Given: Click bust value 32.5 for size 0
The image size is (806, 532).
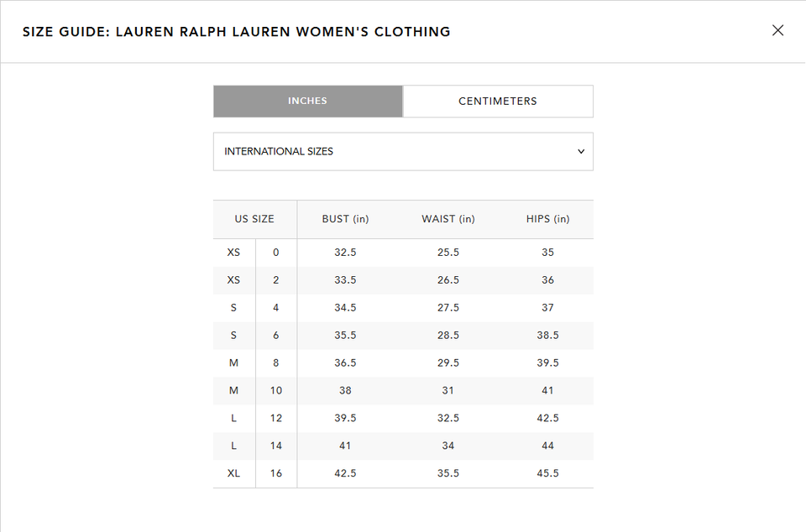Looking at the screenshot, I should click(x=344, y=252).
